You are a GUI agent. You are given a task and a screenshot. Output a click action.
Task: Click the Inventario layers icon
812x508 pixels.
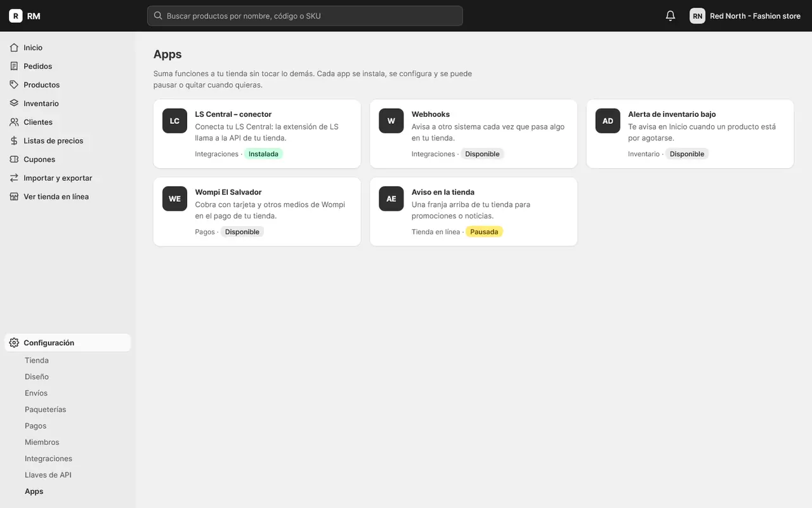(14, 104)
